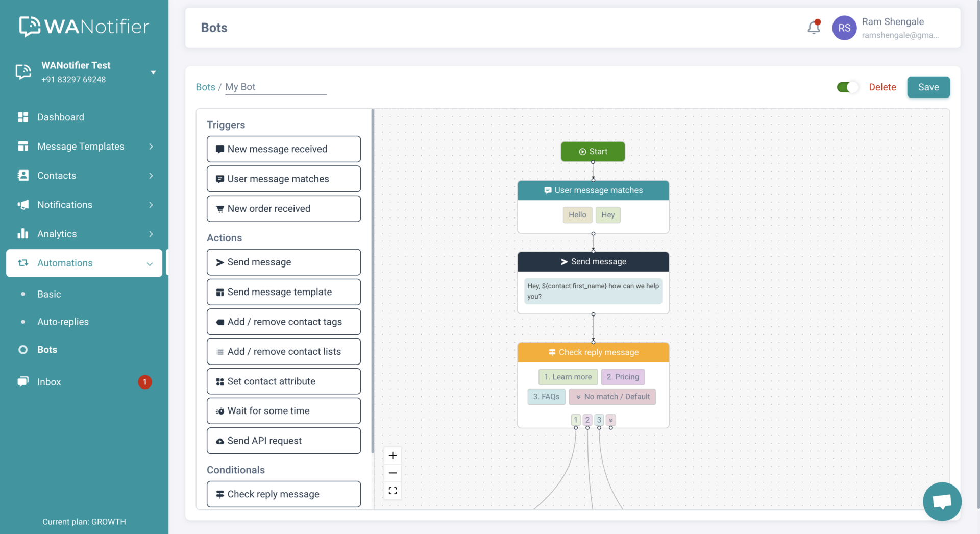
Task: Expand the Analytics sidebar section
Action: pos(56,234)
